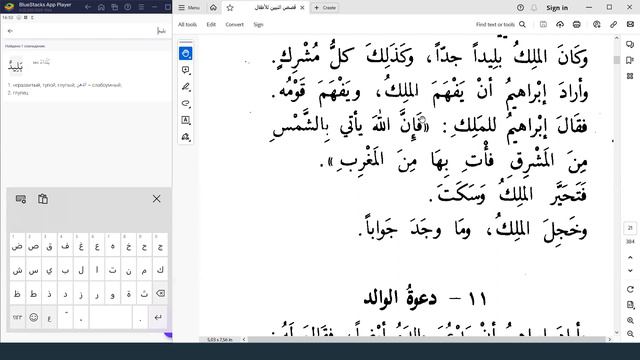Click the vertical scrollbar thumb of the PDF
The height and width of the screenshot is (360, 640).
pyautogui.click(x=616, y=60)
